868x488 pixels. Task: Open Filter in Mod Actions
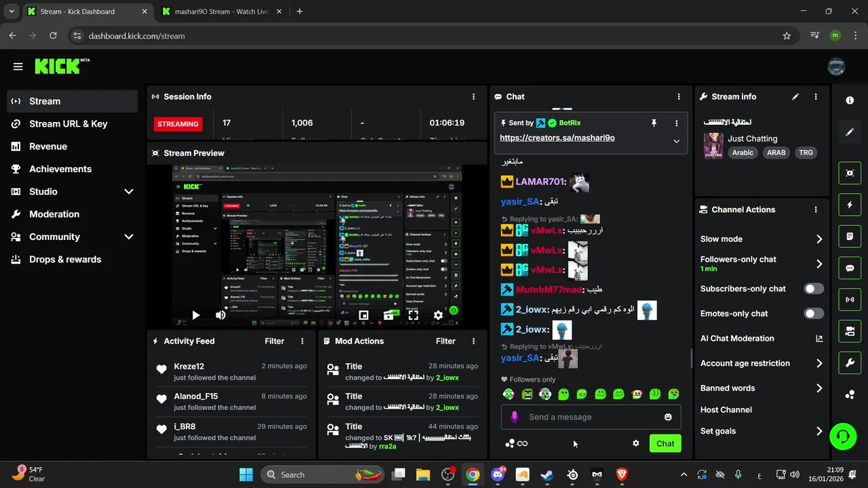point(446,341)
